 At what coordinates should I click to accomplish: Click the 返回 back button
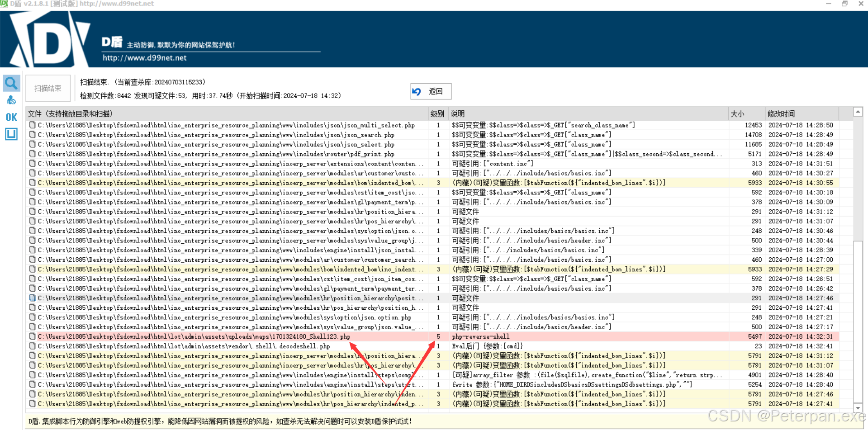(x=431, y=91)
